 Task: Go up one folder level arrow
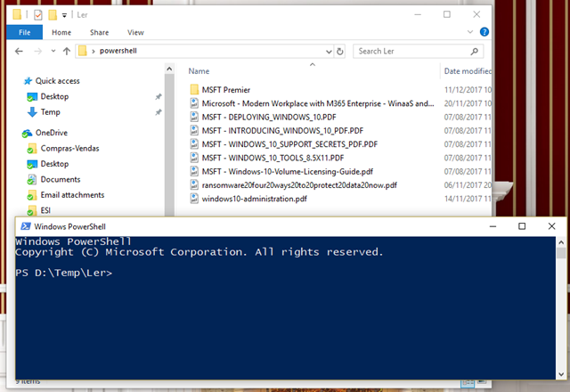pyautogui.click(x=67, y=52)
